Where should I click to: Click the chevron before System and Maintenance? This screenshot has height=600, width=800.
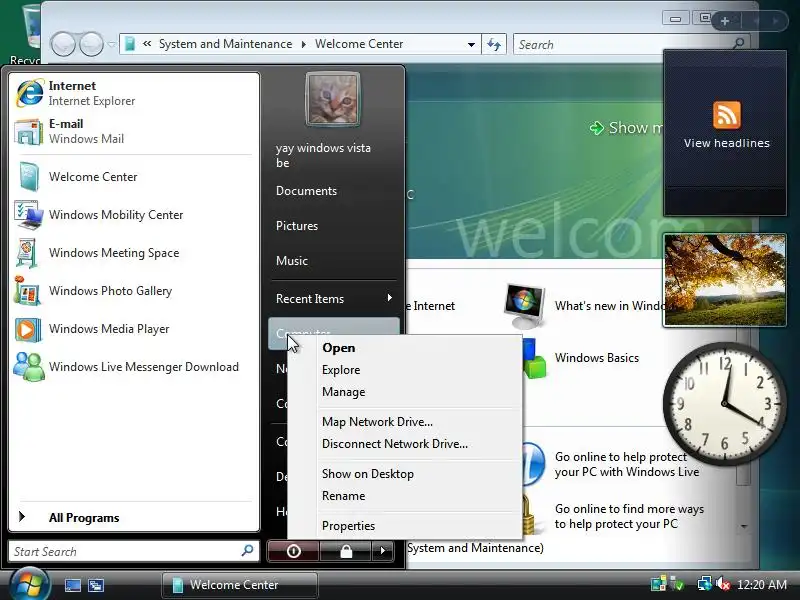(x=147, y=44)
